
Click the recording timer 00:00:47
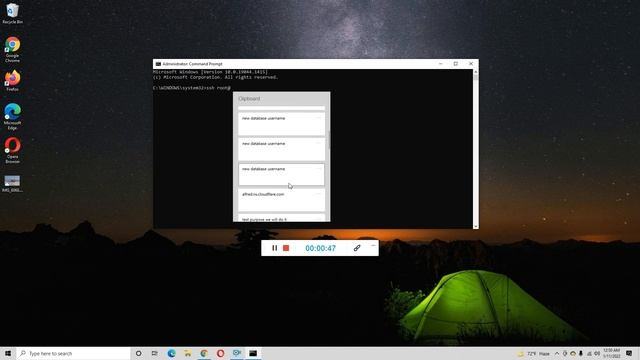coord(320,248)
